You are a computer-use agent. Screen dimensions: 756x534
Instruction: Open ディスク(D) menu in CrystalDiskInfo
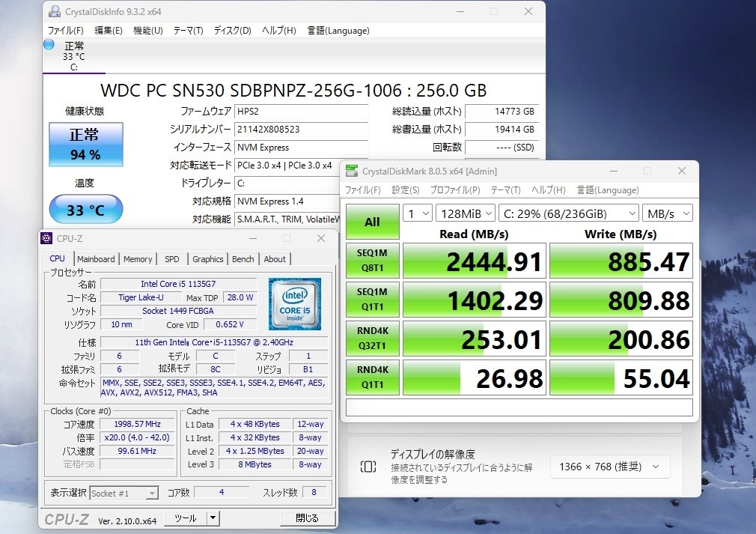point(232,31)
